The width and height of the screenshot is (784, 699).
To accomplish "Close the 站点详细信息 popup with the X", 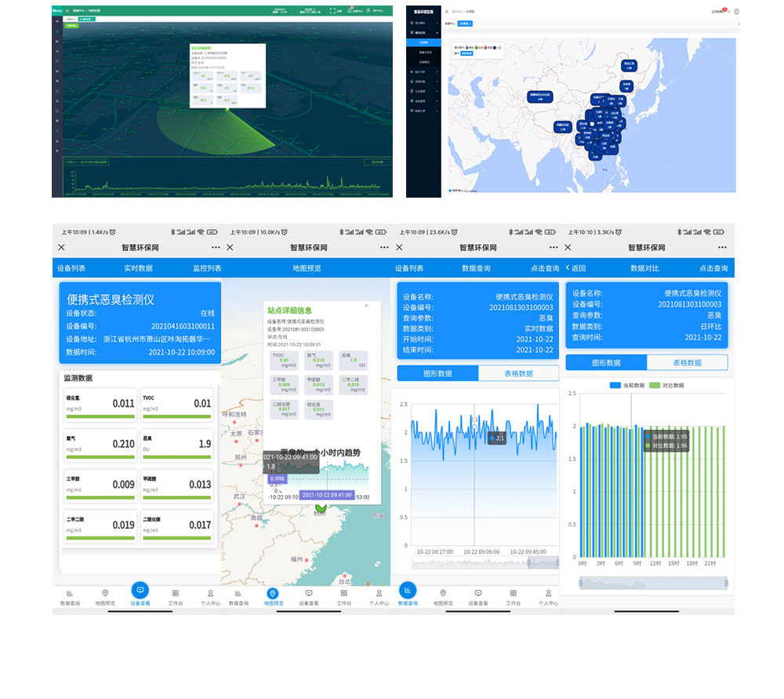I will [366, 305].
